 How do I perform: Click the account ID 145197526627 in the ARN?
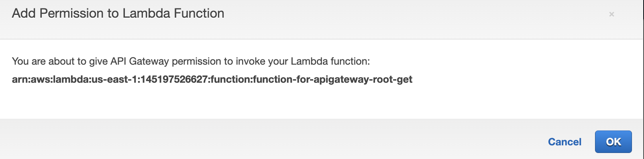(174, 79)
